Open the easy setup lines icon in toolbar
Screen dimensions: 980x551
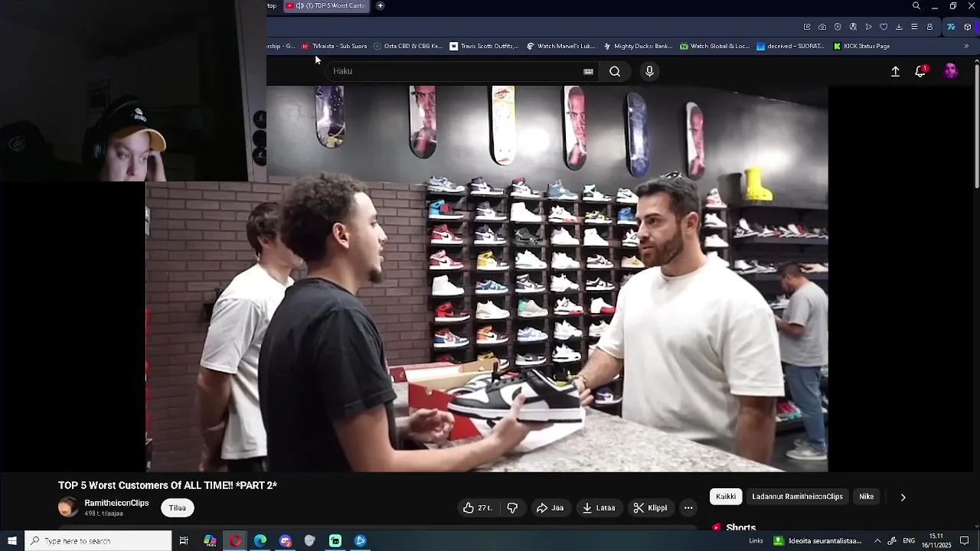[914, 27]
